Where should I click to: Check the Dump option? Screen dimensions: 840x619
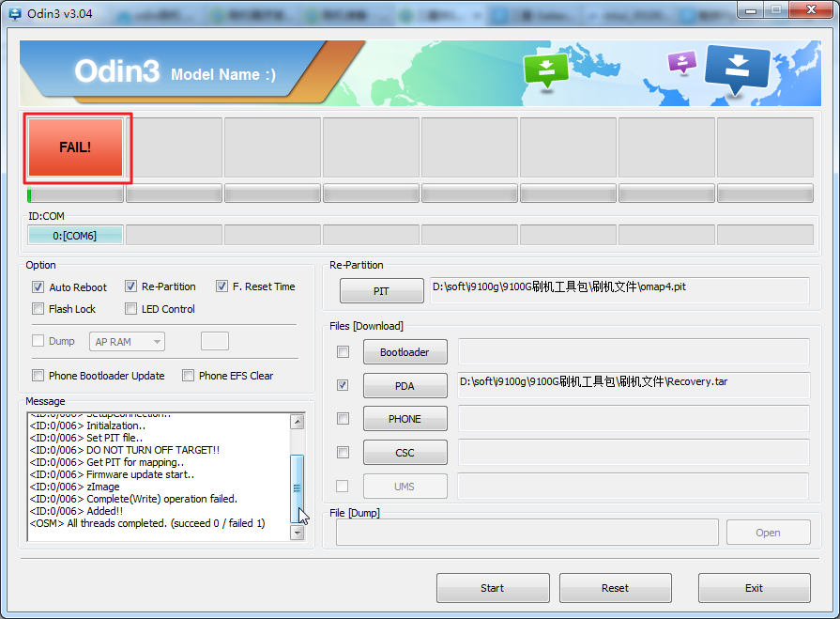(x=38, y=341)
